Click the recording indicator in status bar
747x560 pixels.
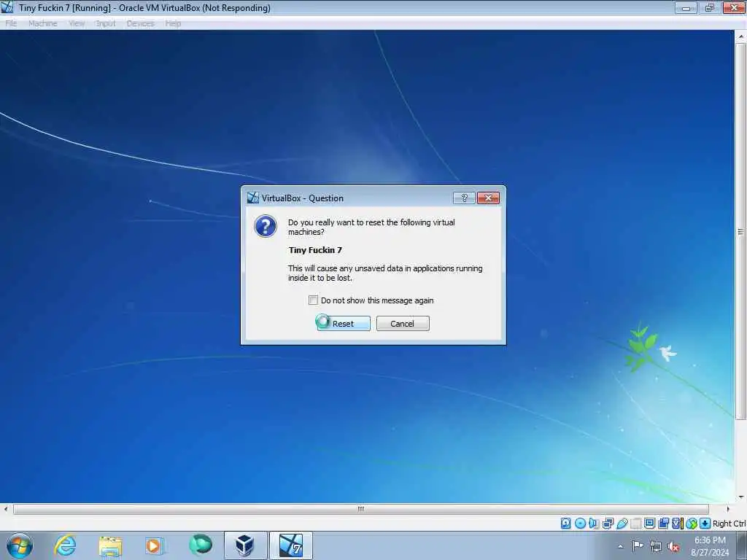[663, 524]
